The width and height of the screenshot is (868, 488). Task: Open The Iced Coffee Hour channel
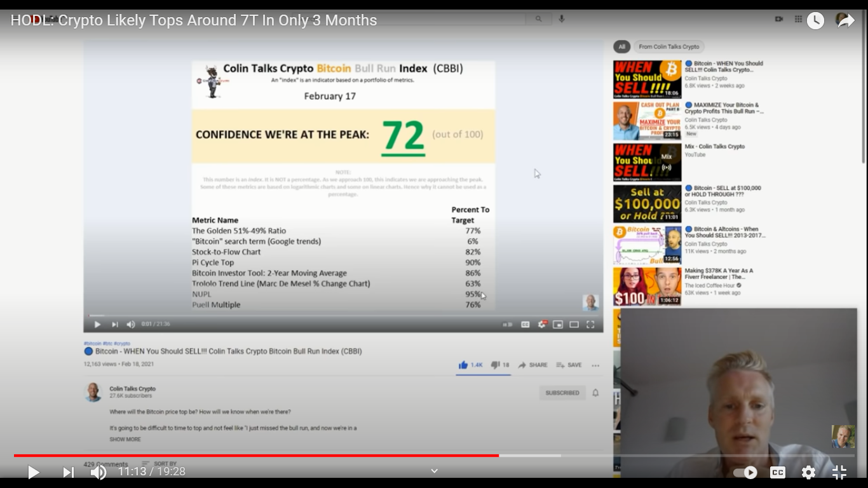(709, 285)
